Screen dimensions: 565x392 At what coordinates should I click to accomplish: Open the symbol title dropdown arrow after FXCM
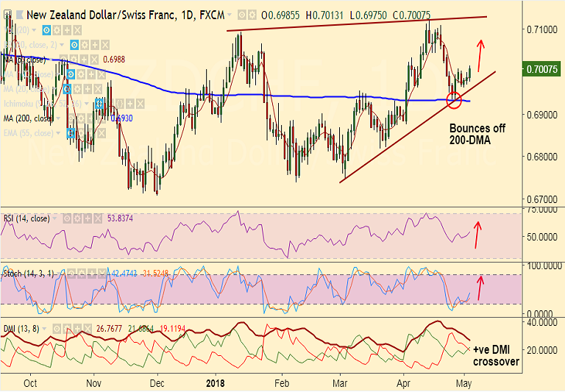[230, 15]
